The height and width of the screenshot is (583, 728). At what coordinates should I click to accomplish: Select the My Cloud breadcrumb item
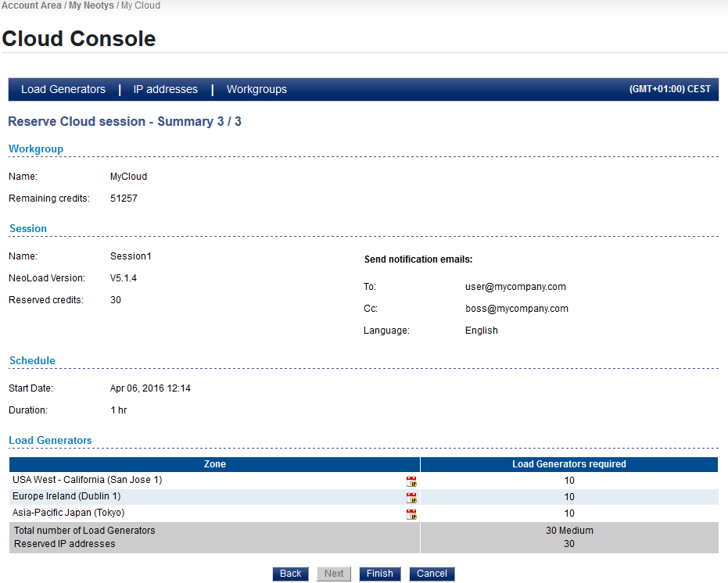coord(141,5)
